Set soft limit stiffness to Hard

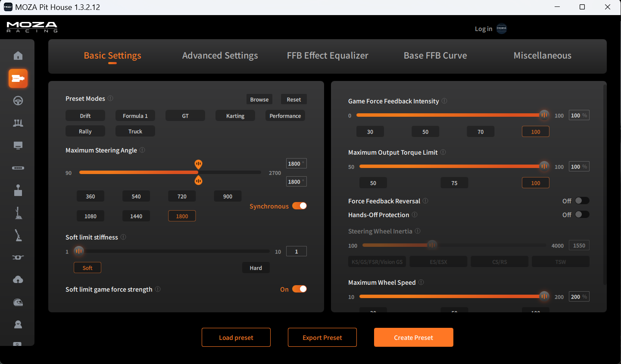click(x=256, y=268)
